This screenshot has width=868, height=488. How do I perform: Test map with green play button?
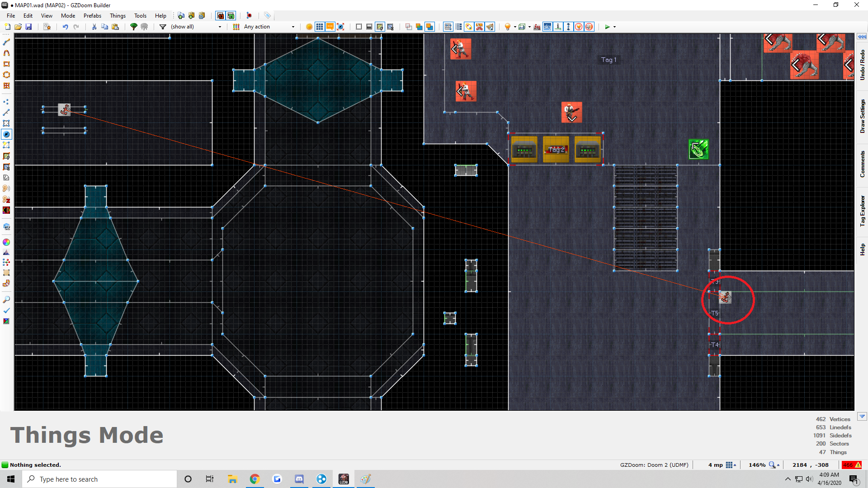(607, 27)
